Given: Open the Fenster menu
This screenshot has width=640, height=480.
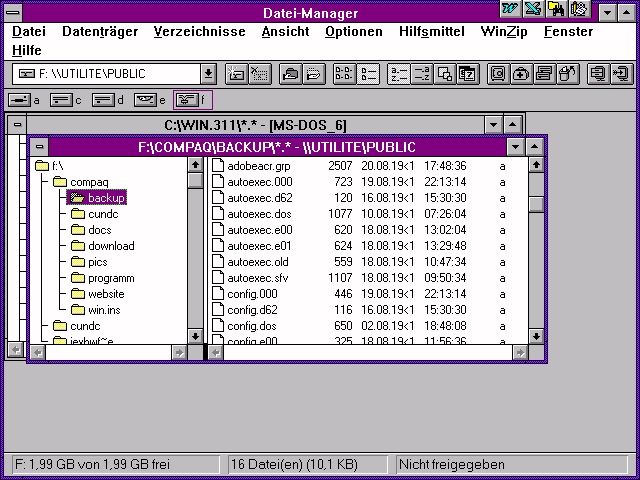Looking at the screenshot, I should point(568,31).
